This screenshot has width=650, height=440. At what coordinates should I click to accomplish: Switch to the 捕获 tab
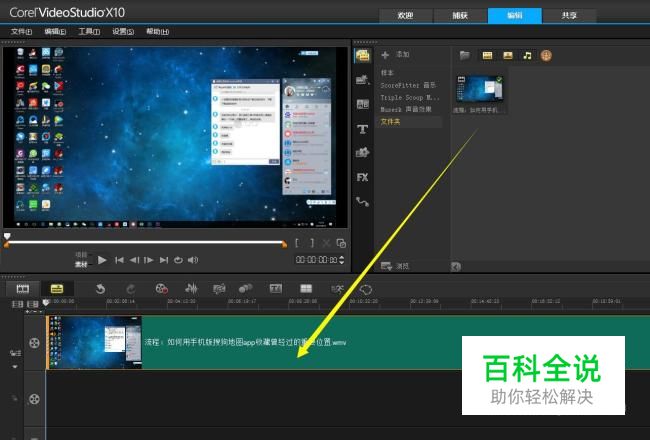coord(460,15)
